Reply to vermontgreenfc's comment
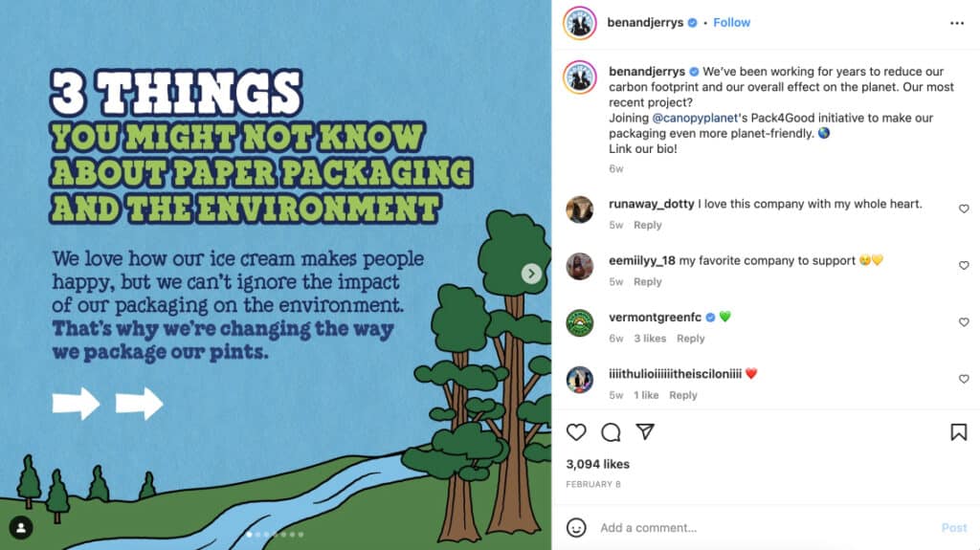Viewport: 980px width, 550px height. [691, 338]
